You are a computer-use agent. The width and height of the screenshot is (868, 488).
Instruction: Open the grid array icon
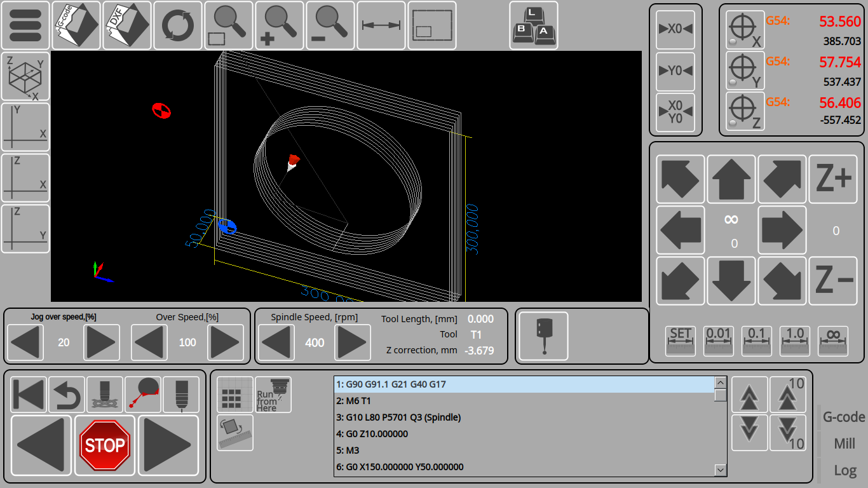click(x=235, y=395)
